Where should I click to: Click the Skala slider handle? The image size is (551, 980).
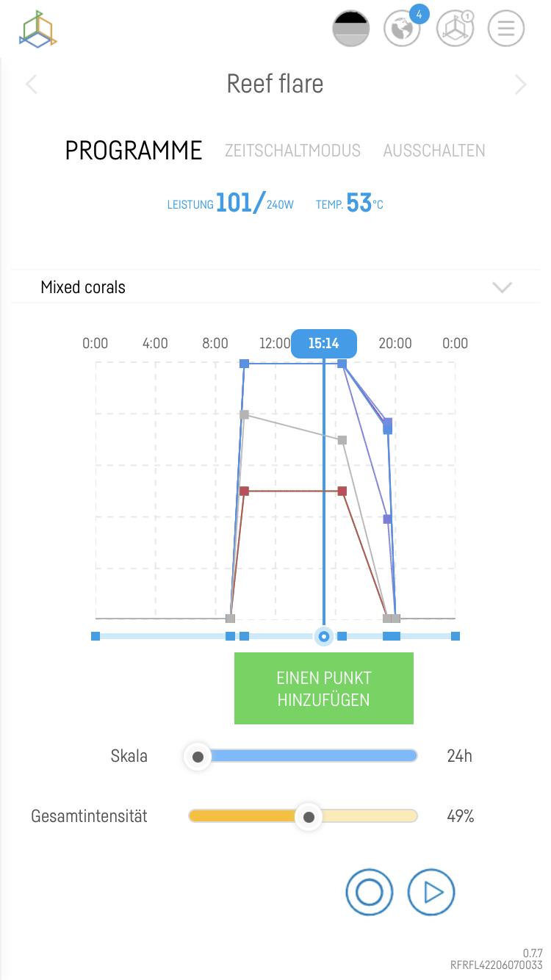point(198,756)
